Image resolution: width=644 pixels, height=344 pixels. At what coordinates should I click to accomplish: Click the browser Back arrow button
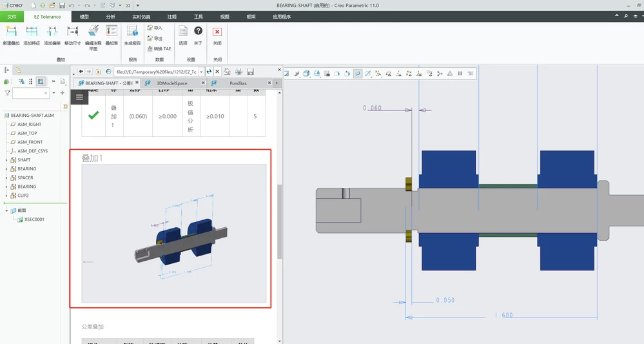point(81,72)
